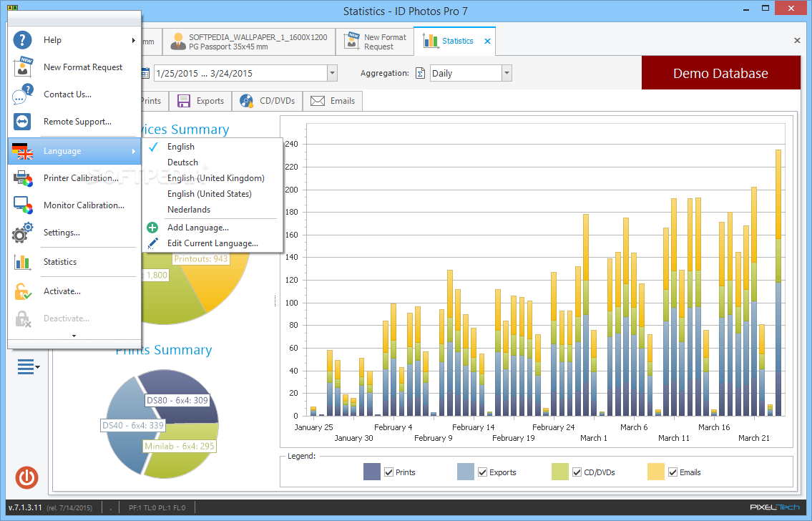This screenshot has width=812, height=521.
Task: Uncheck the CD/DVDs legend checkbox
Action: click(577, 472)
